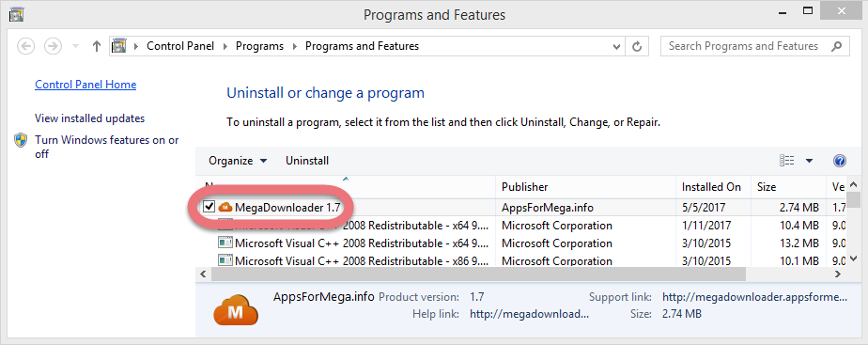Select the Visual C++ x64 row installed 3/10/2015
Image resolution: width=868 pixels, height=345 pixels.
[520, 243]
